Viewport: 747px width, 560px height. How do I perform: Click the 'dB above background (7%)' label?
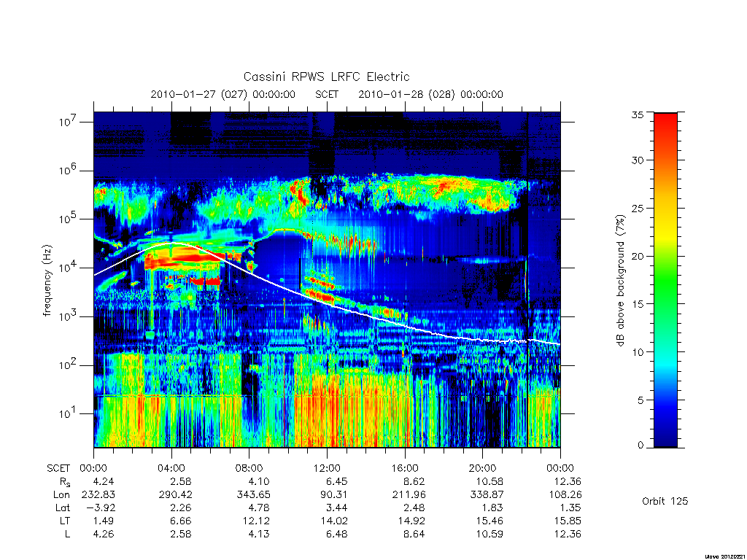tap(620, 281)
